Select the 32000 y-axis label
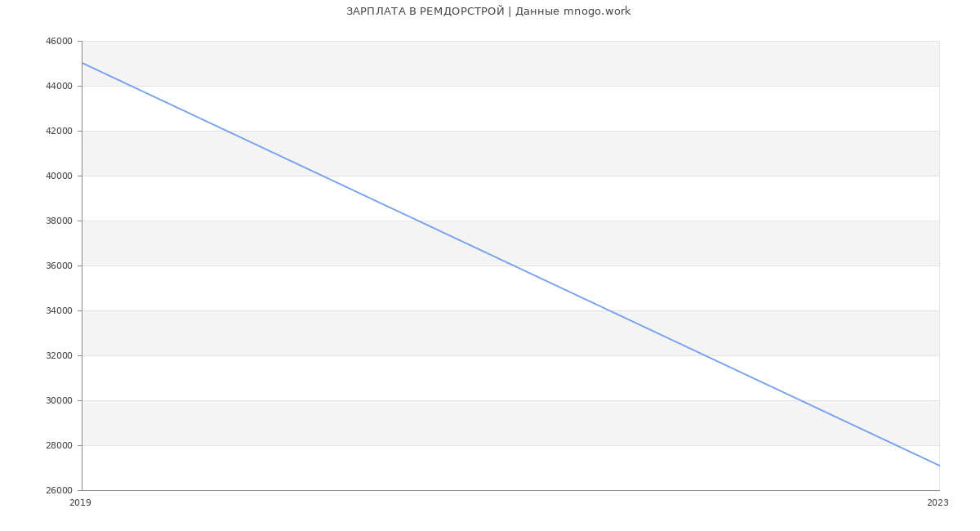This screenshot has height=531, width=980. (x=60, y=356)
